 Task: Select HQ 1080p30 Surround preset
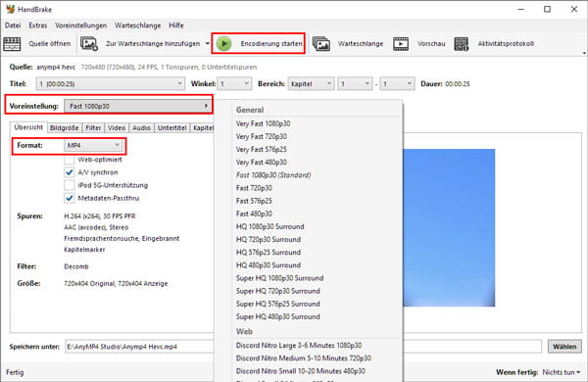click(270, 226)
